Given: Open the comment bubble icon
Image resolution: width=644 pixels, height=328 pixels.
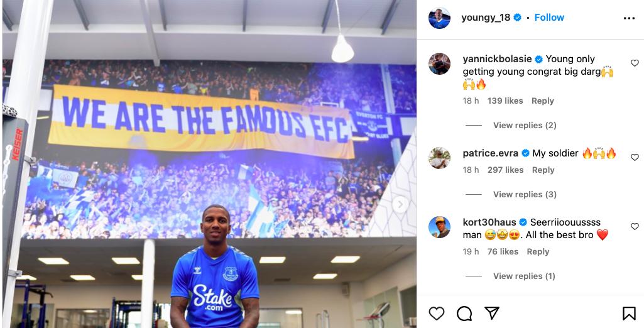Looking at the screenshot, I should [x=464, y=314].
